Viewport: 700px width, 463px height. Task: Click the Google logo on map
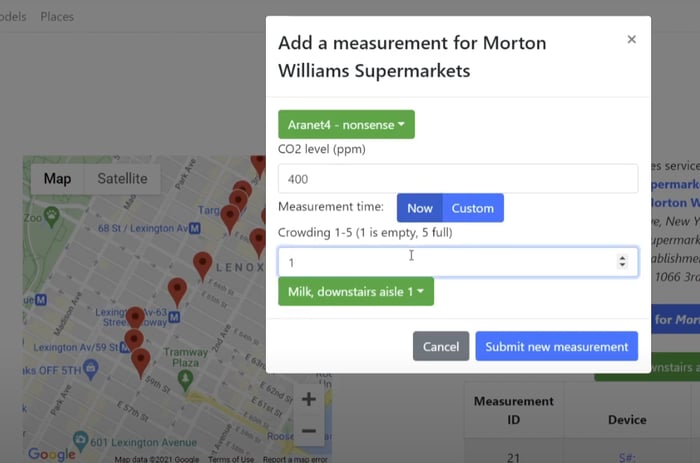52,454
